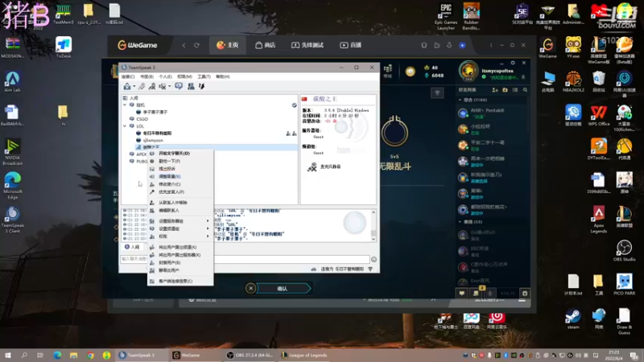Choose 提出投诉 complaint option
The height and width of the screenshot is (362, 644).
[180, 169]
